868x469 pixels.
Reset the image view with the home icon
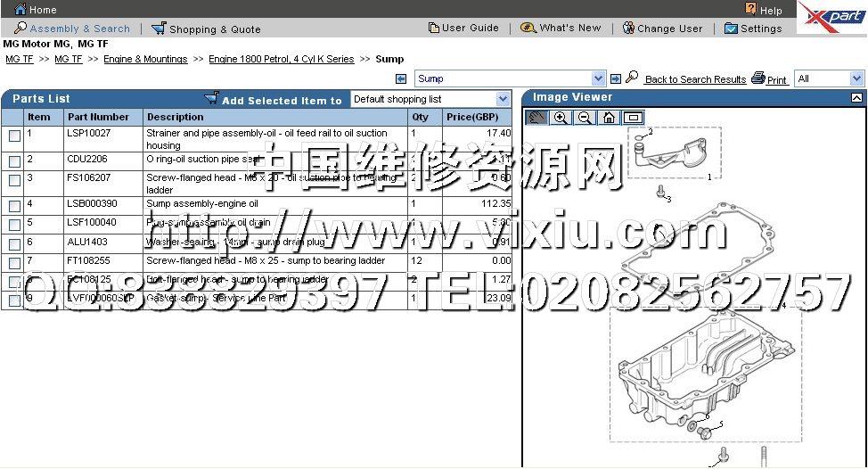coord(609,117)
